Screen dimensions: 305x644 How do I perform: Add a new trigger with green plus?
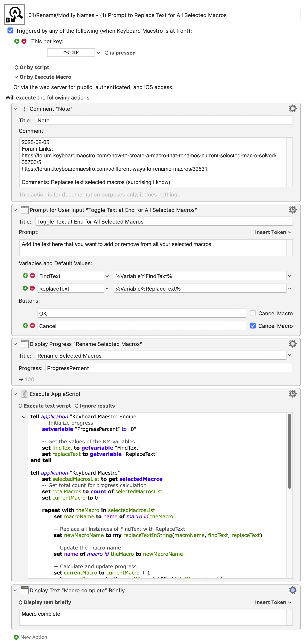coord(17,41)
